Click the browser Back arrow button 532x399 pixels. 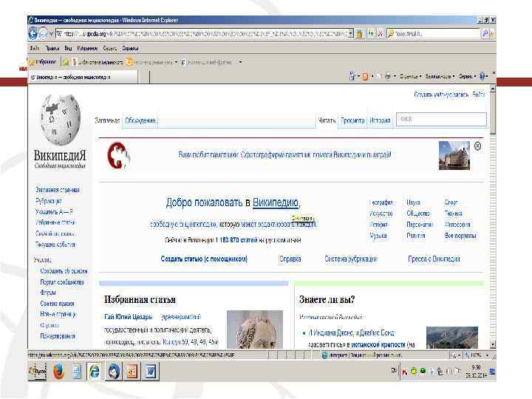pyautogui.click(x=33, y=33)
